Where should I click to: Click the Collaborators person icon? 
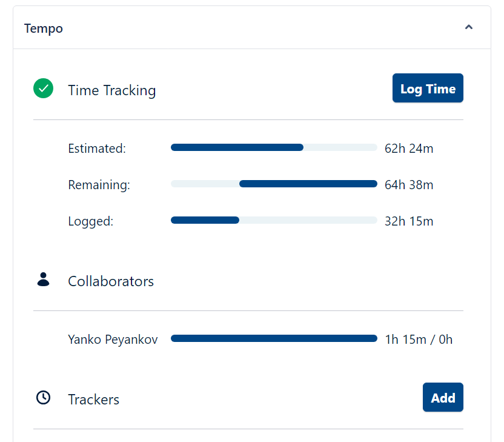pos(43,280)
